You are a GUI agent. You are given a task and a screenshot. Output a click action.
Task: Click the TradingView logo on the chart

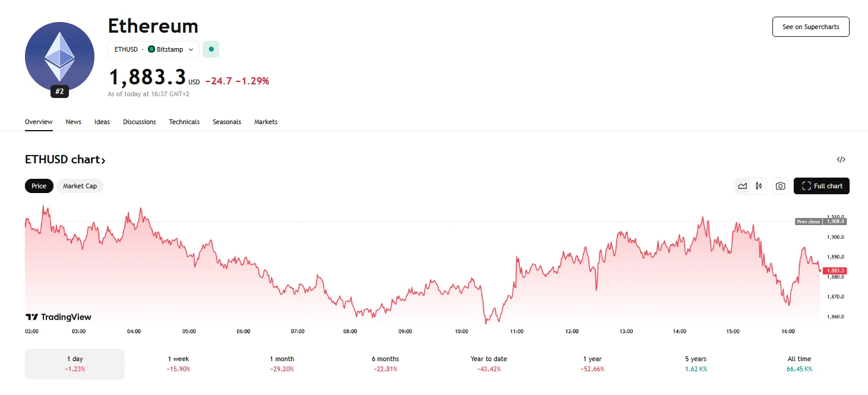(58, 317)
